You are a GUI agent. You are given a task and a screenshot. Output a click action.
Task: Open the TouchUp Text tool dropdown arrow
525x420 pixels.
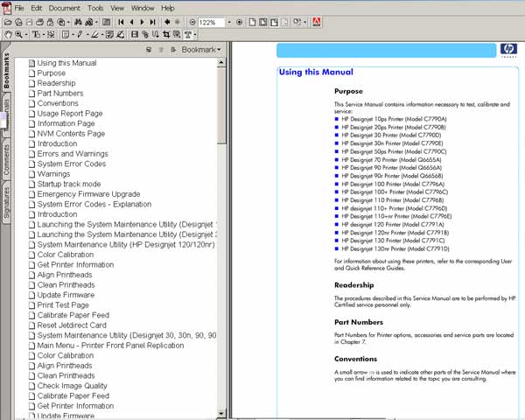195,35
